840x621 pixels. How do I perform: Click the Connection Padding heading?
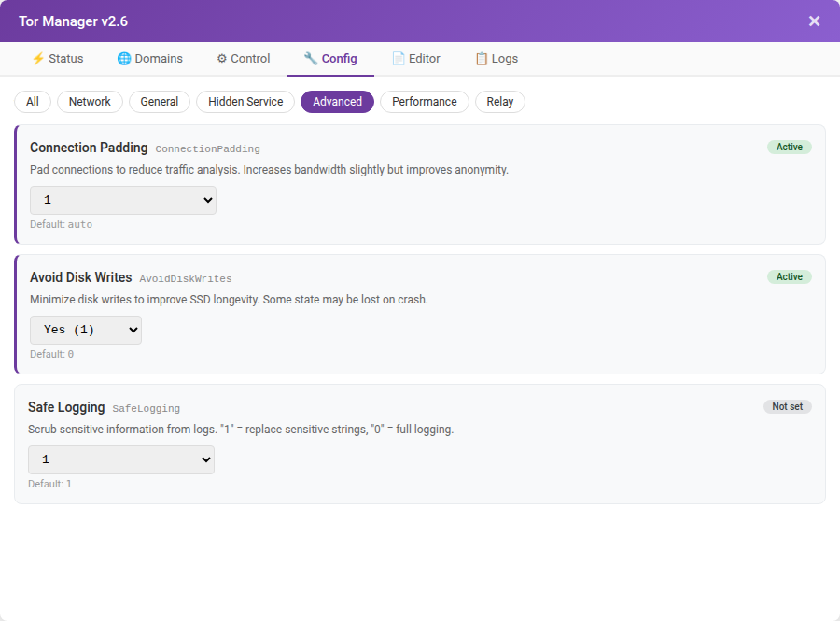coord(89,148)
